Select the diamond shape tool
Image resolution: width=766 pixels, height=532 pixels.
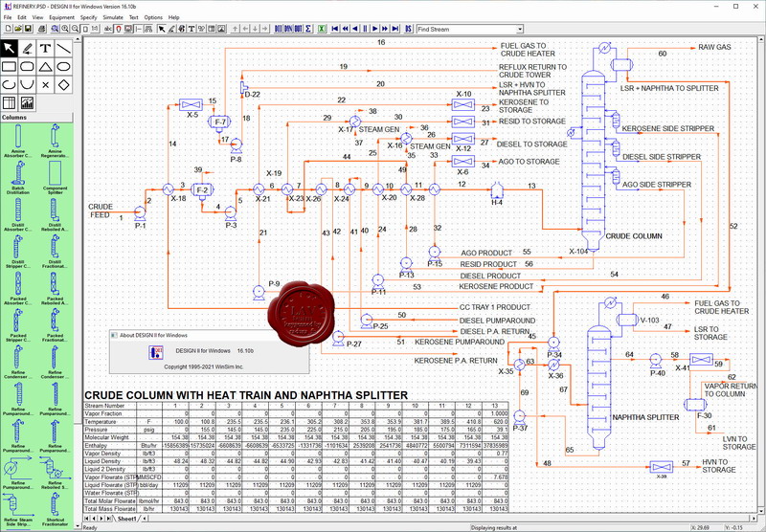(x=63, y=84)
